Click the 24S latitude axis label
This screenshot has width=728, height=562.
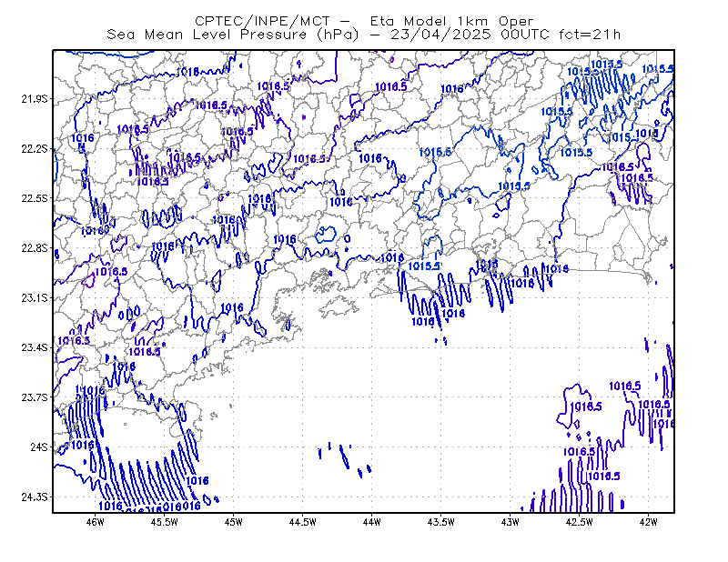click(x=39, y=447)
